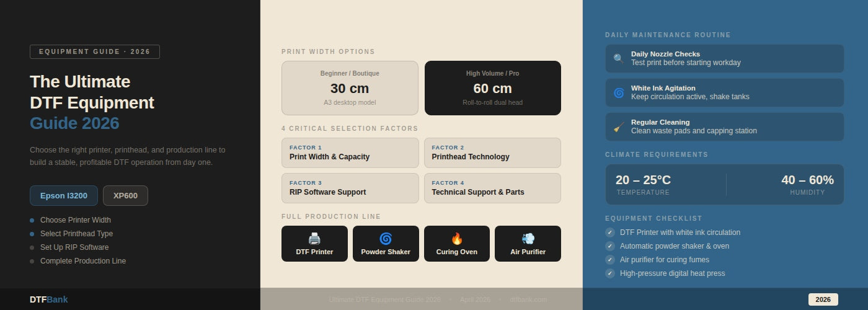Click the Equipment Guide · 2026 badge
Image resolution: width=868 pixels, height=310 pixels.
[x=95, y=51]
